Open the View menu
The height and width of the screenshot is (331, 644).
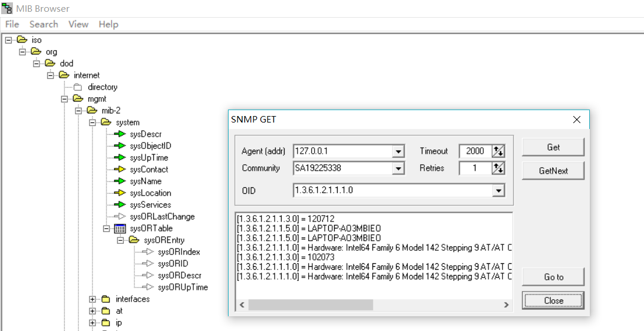pyautogui.click(x=78, y=24)
